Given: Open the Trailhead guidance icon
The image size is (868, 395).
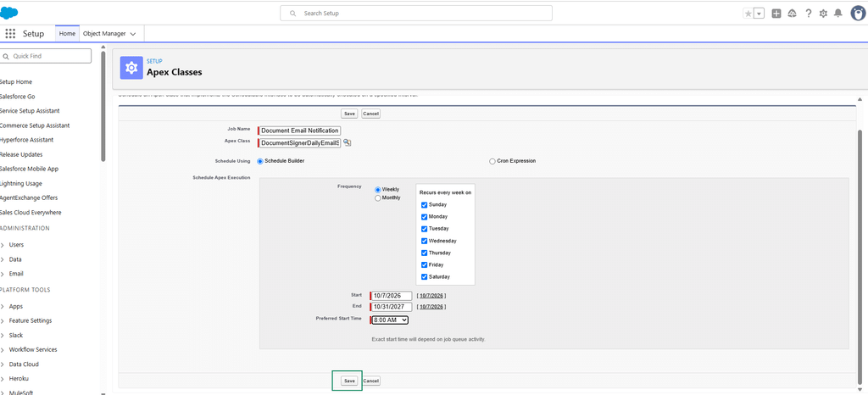Looking at the screenshot, I should pos(792,14).
